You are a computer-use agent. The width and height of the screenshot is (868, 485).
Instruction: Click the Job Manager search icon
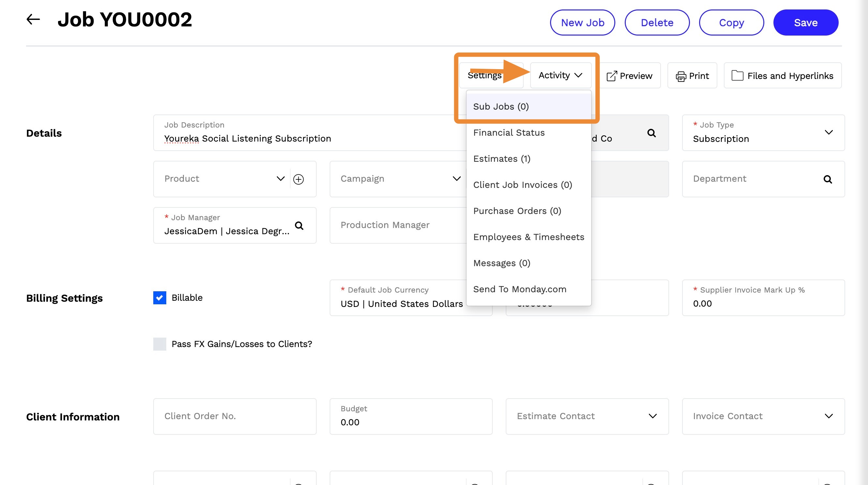299,225
